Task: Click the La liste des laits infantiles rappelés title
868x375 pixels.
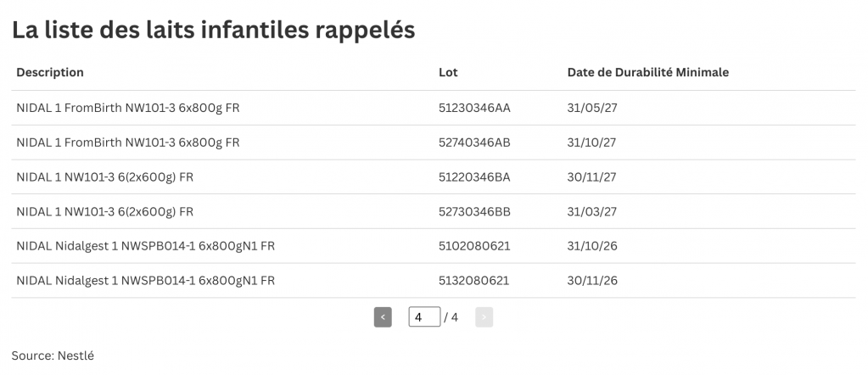Action: [x=213, y=30]
